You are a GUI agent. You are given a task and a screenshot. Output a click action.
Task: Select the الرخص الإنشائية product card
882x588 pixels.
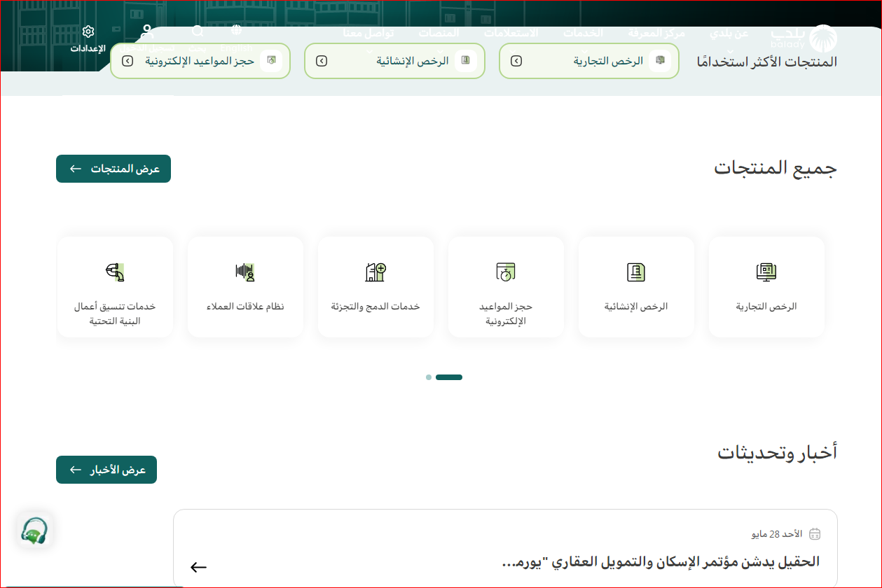[636, 286]
